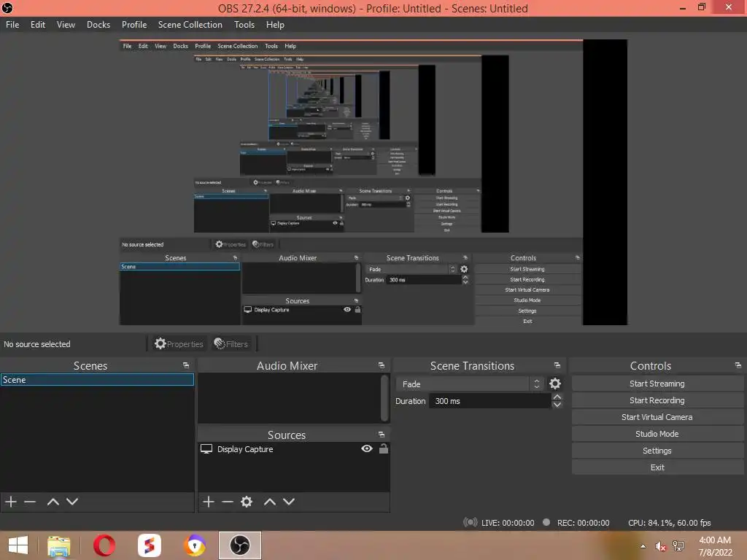
Task: Toggle Display Capture visibility eye
Action: [x=367, y=448]
